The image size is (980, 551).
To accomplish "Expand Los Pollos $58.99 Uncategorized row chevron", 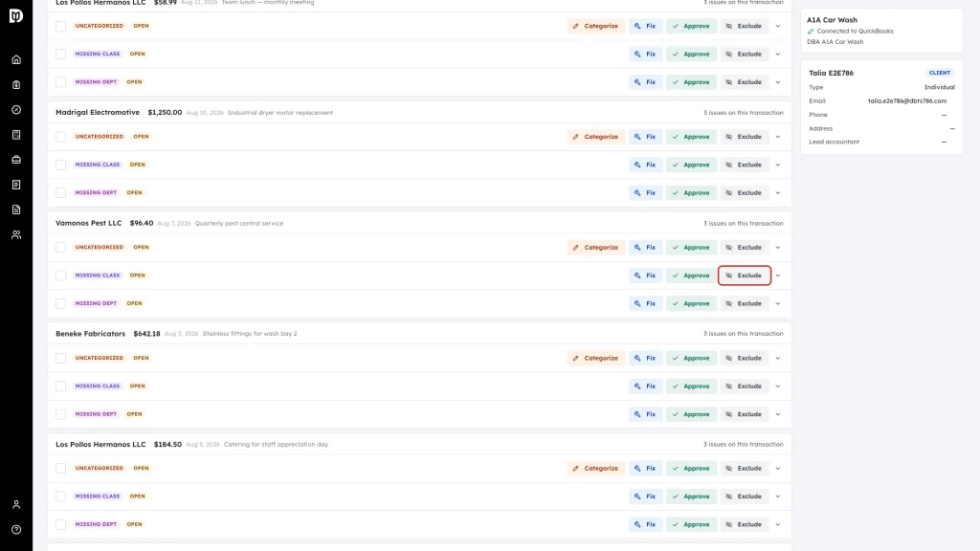I will point(778,26).
